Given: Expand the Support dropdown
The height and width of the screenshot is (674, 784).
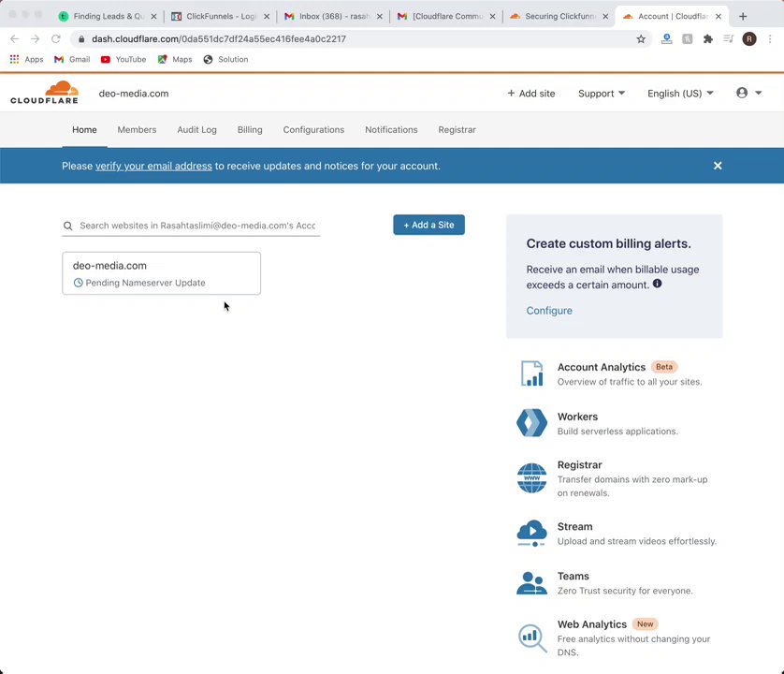Looking at the screenshot, I should click(x=602, y=94).
